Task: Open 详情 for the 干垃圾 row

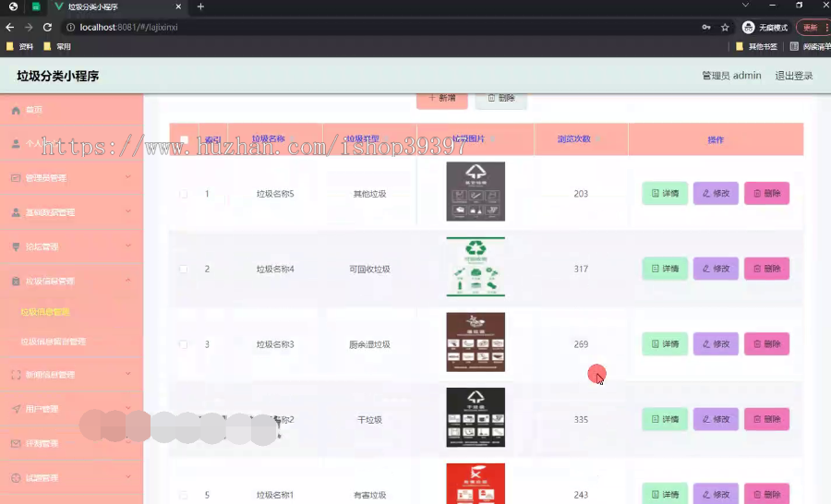Action: pos(665,419)
